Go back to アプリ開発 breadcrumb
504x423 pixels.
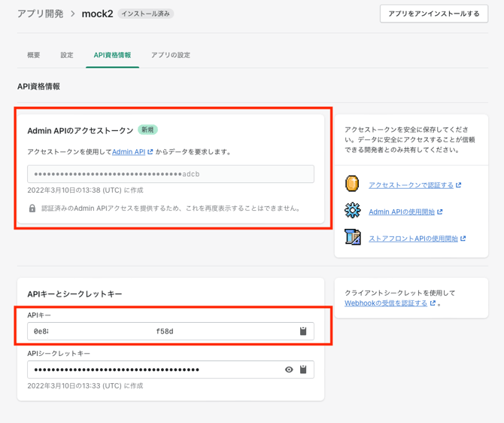tap(41, 14)
